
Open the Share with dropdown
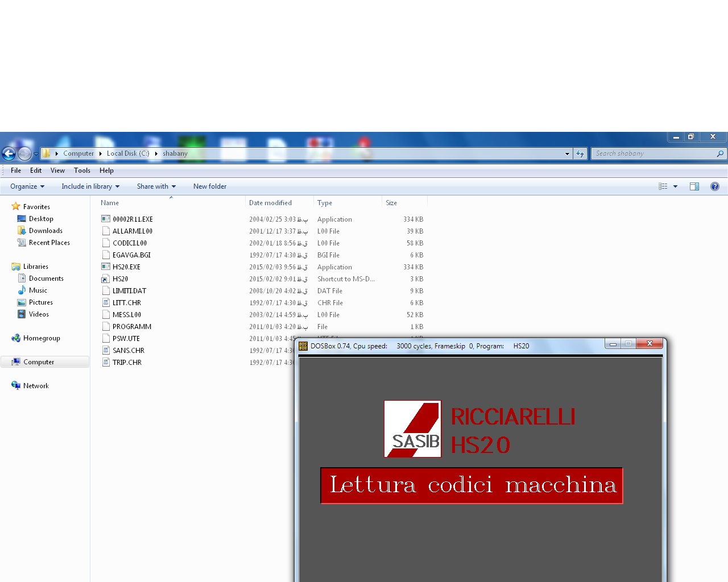point(156,186)
